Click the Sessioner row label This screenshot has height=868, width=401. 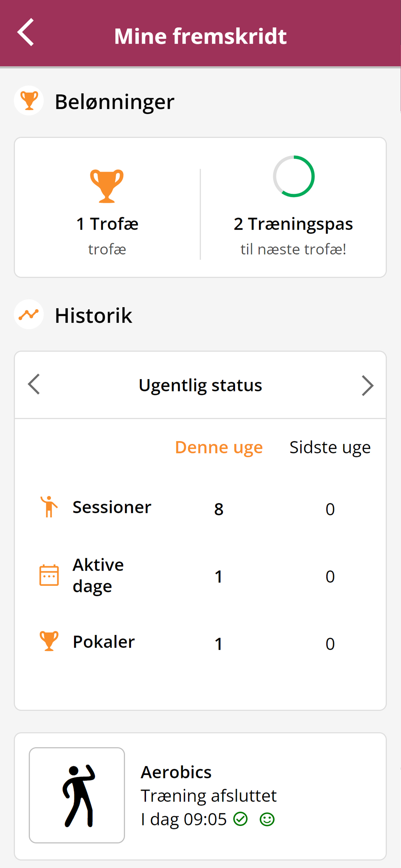click(112, 507)
